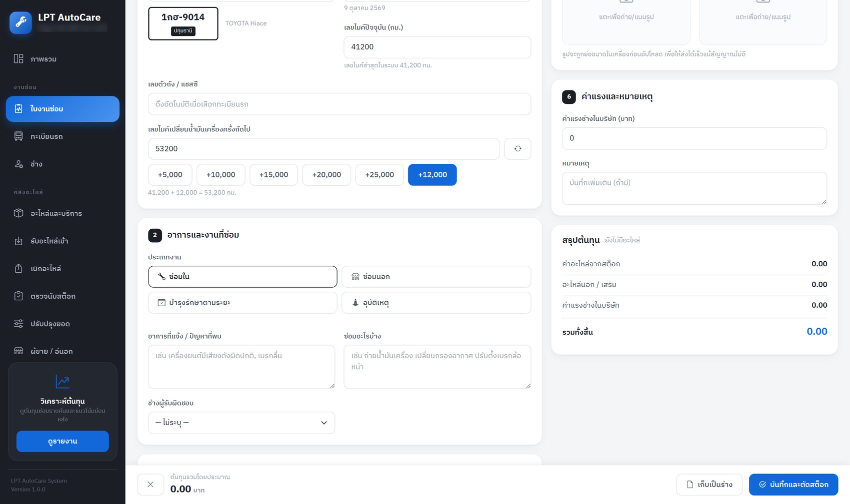Select the +20,000 mileage preset
The width and height of the screenshot is (850, 504).
click(326, 175)
